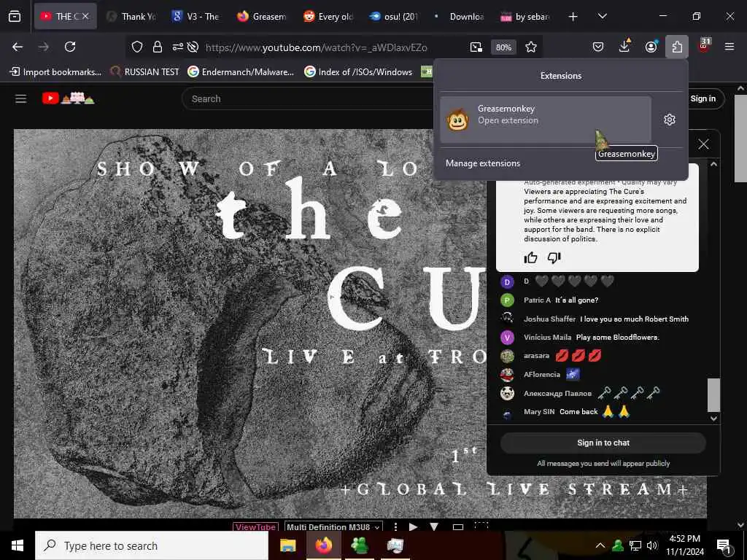Switch to the 'V3 - The' tab
The height and width of the screenshot is (560, 747).
[x=196, y=17]
